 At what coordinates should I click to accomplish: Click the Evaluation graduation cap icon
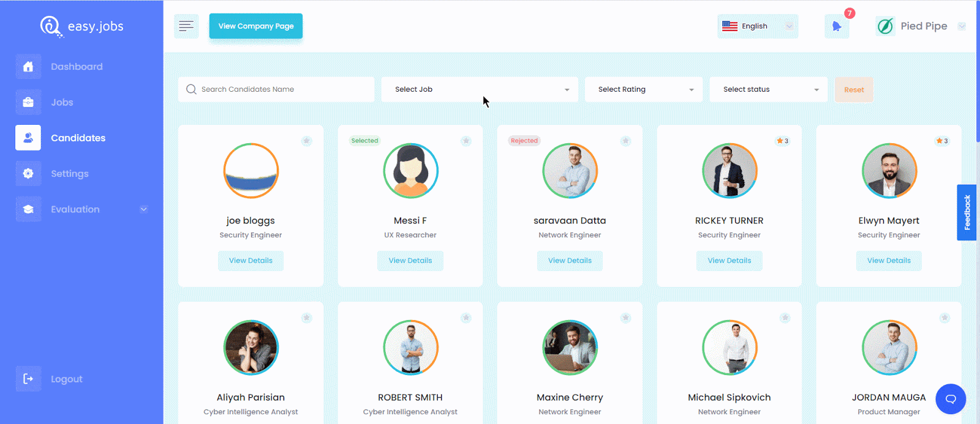tap(28, 209)
